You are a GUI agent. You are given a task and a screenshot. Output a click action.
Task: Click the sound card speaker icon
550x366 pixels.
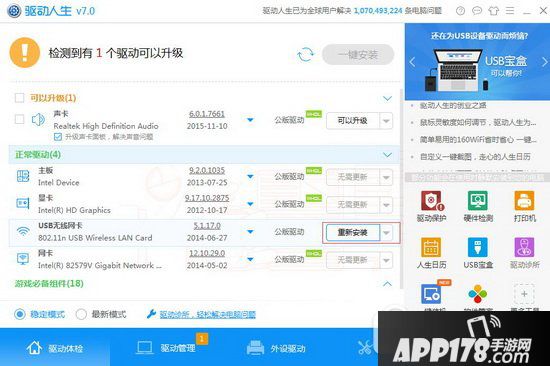tap(38, 120)
